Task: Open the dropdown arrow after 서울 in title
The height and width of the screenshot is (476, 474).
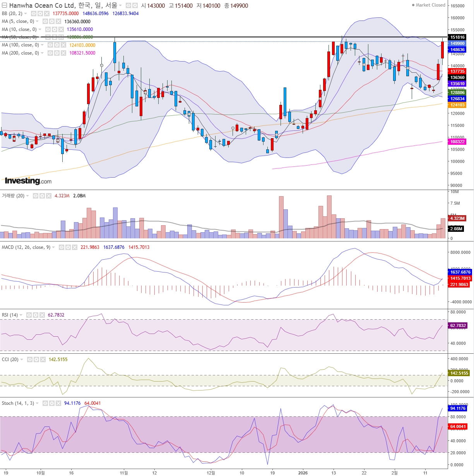Action: (121, 5)
